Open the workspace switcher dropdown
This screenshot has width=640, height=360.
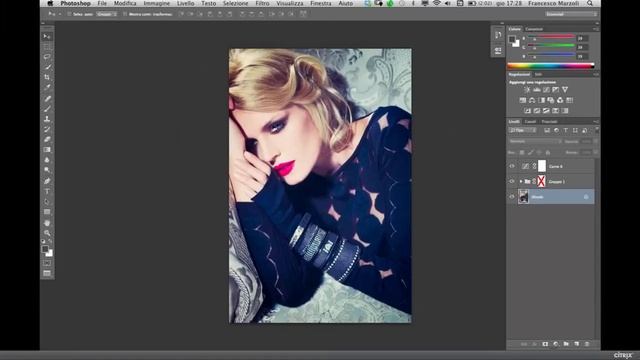pyautogui.click(x=571, y=14)
